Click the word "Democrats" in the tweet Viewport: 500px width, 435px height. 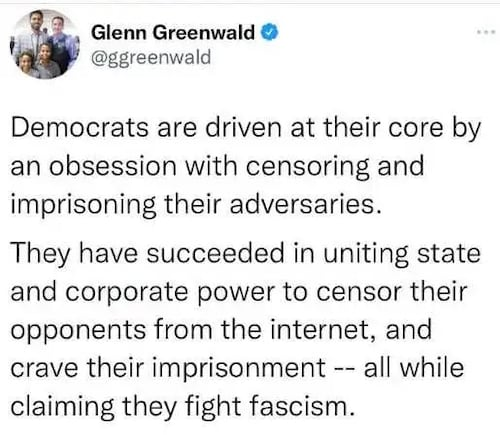coord(80,128)
